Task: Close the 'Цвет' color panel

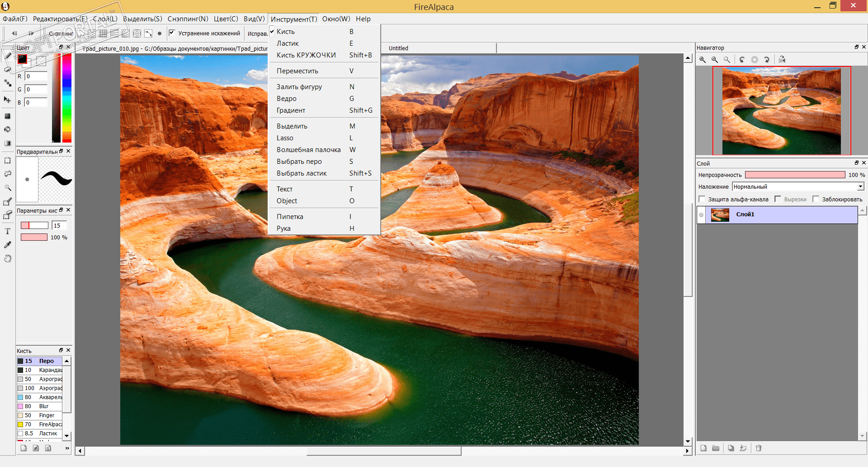Action: click(x=69, y=47)
